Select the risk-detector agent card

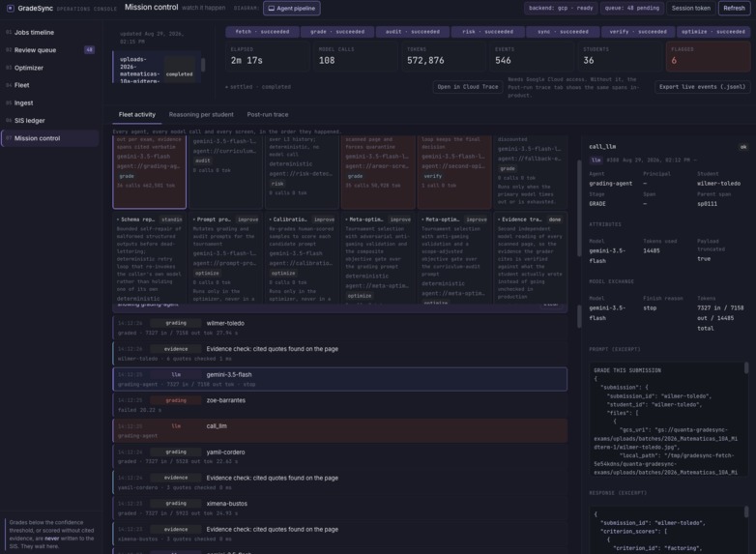302,172
